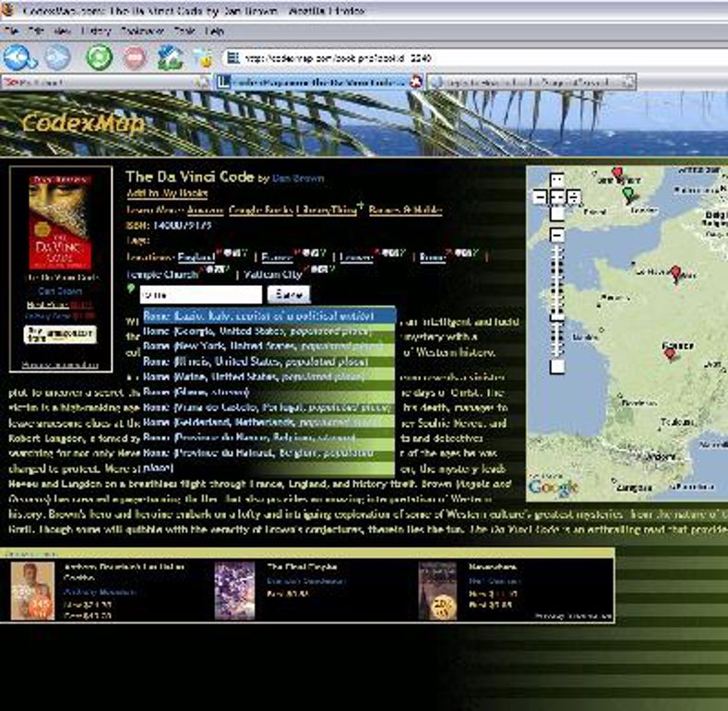
Task: Pick Rome (New York, United States) suggestion
Action: (268, 347)
